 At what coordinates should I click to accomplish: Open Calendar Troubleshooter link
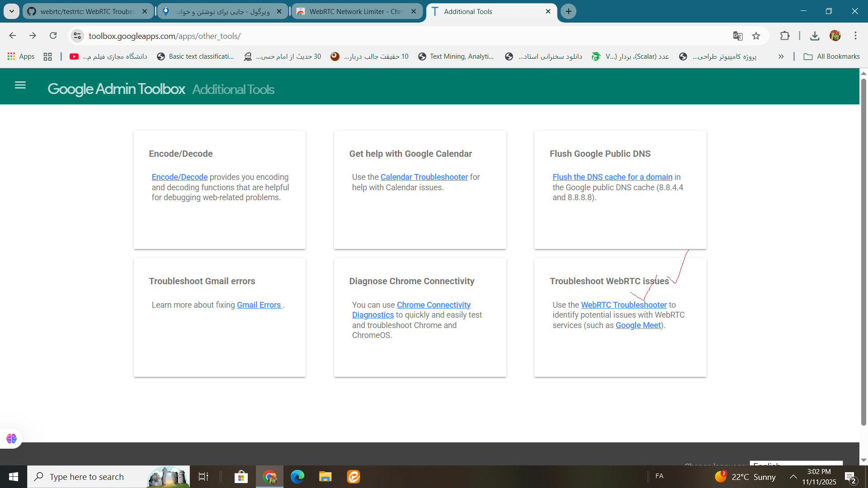coord(424,177)
